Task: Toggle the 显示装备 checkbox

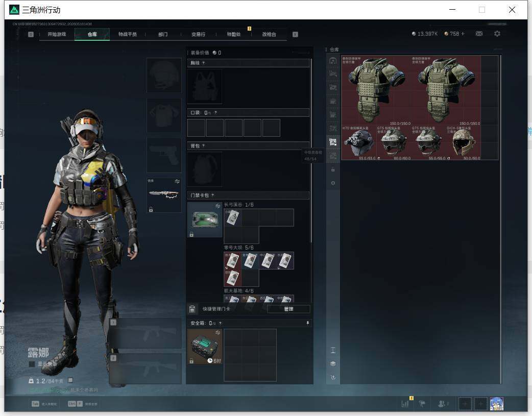Action: 32,364
